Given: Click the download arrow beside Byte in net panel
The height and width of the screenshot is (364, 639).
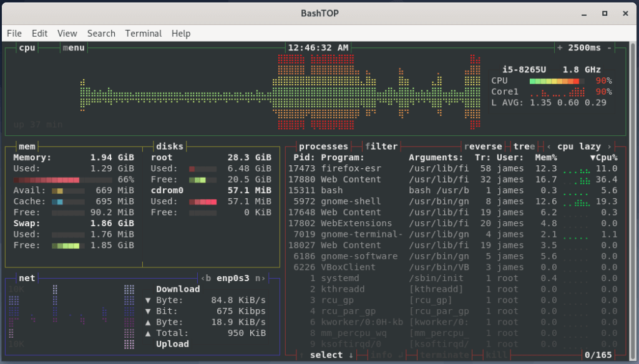Looking at the screenshot, I should [x=148, y=300].
